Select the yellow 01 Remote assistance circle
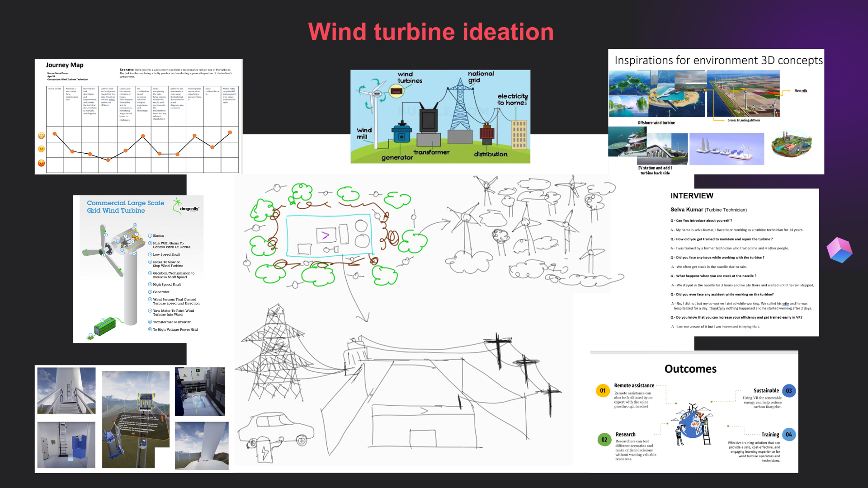Screen dimensions: 868x488 (603, 391)
